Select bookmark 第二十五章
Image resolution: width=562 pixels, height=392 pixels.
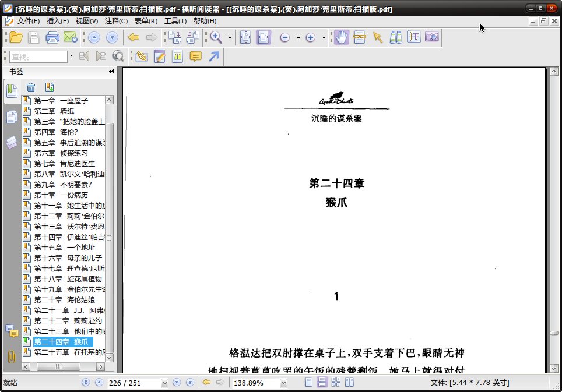(69, 352)
